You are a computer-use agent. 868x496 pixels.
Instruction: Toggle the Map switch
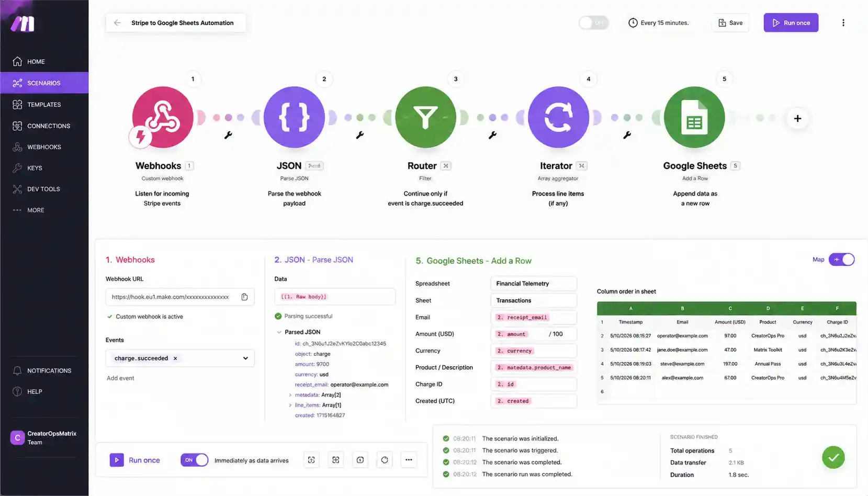click(x=841, y=260)
